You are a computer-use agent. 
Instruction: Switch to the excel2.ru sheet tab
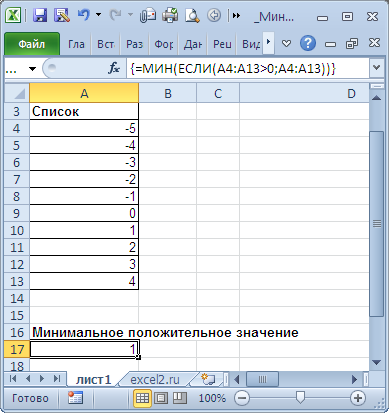pyautogui.click(x=155, y=379)
